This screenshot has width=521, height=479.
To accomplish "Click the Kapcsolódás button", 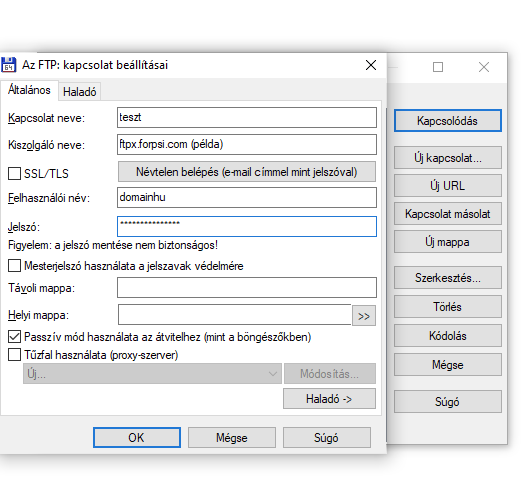I will 448,121.
